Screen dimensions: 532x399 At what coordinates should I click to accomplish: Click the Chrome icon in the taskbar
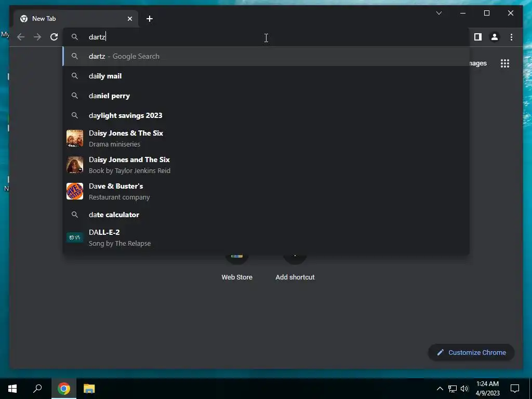click(64, 389)
